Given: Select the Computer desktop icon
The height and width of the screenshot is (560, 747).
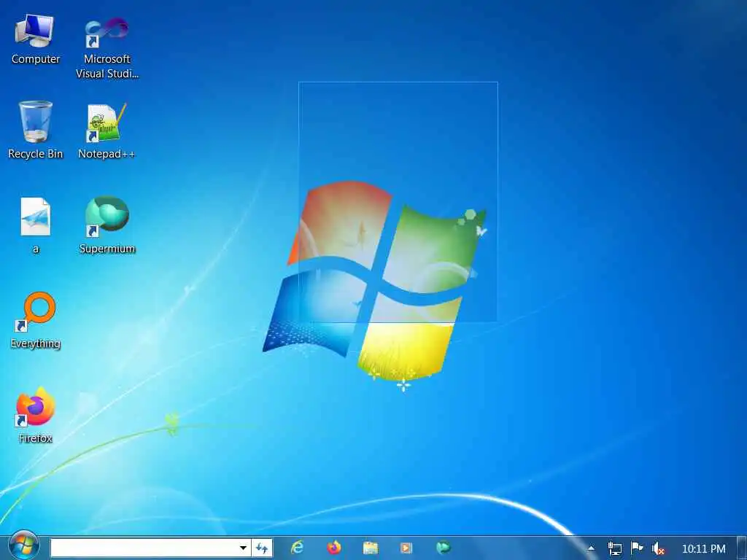Looking at the screenshot, I should click(35, 39).
